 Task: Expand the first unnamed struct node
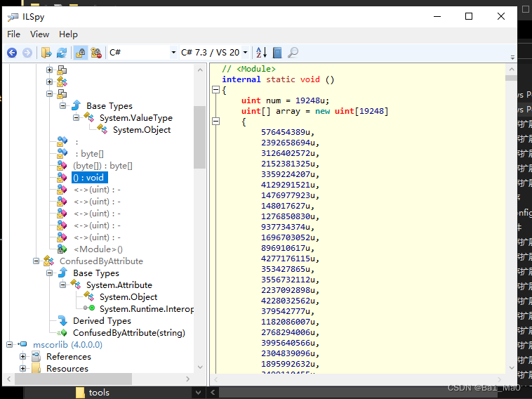click(x=50, y=70)
